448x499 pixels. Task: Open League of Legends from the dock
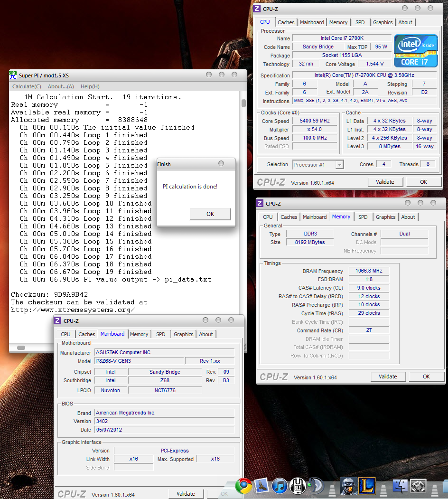pos(367,485)
